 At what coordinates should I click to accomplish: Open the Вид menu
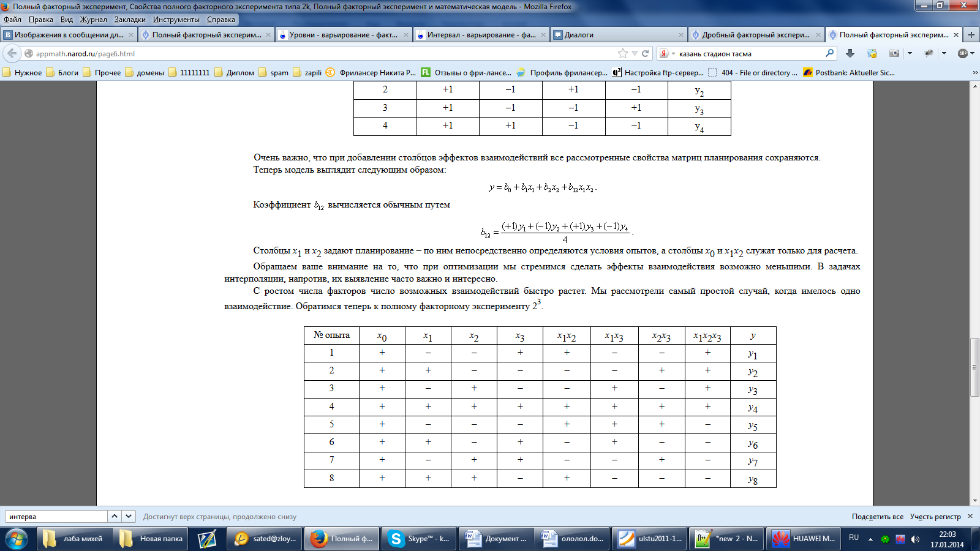tap(67, 20)
